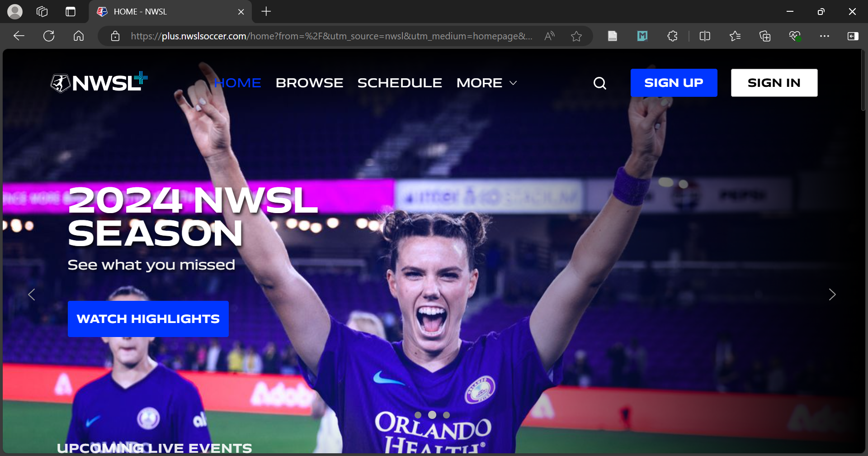Open the workspaces icon
The width and height of the screenshot is (868, 456).
pos(42,12)
